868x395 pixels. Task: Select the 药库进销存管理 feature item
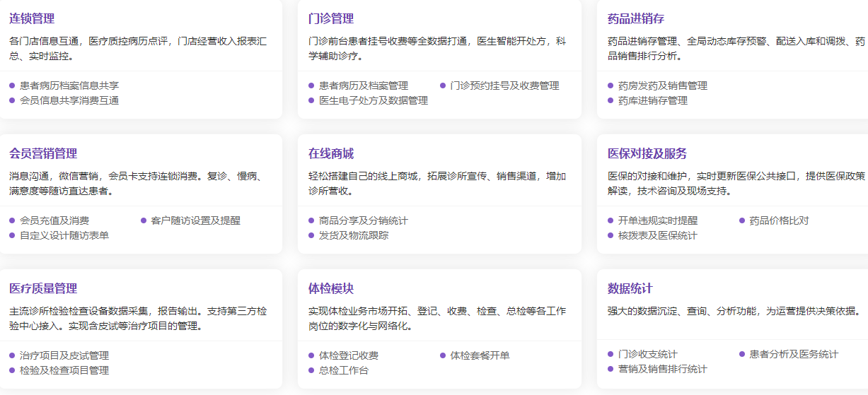click(652, 100)
